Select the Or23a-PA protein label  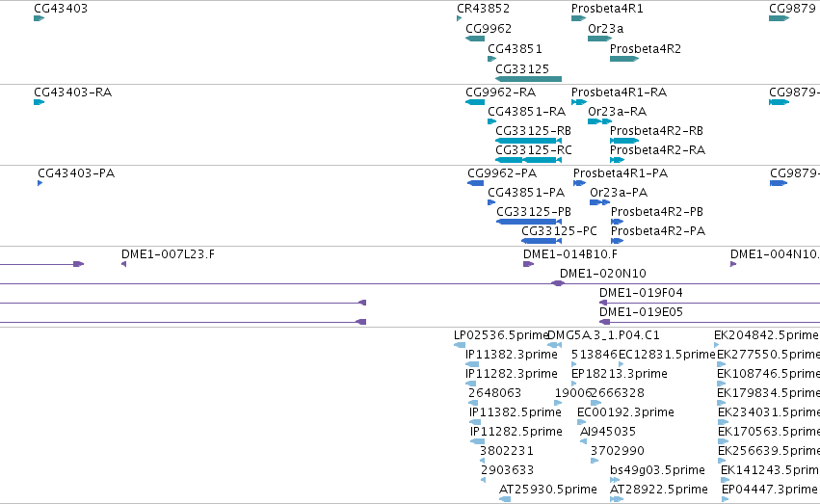click(x=619, y=193)
